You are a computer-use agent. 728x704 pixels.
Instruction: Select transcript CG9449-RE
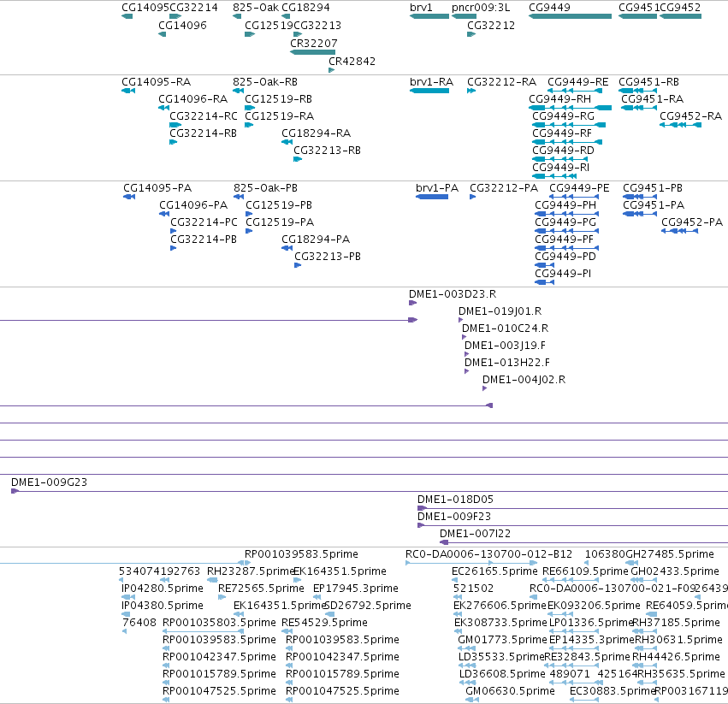click(577, 82)
